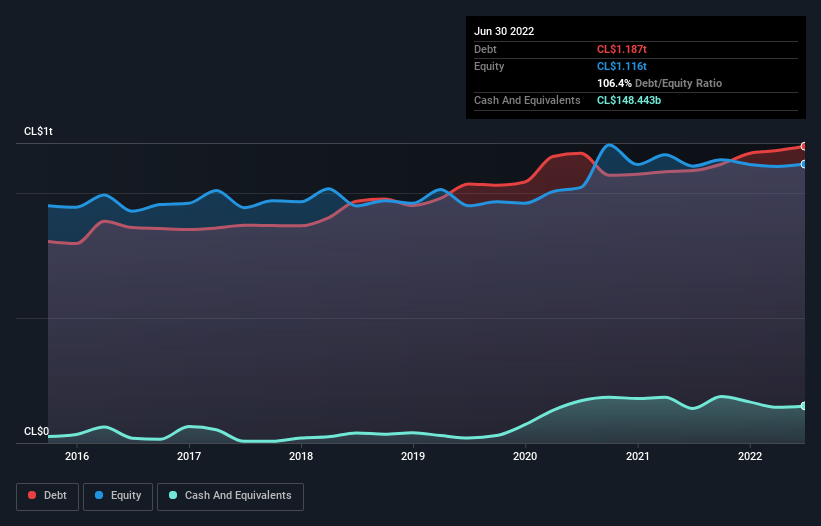Select the red Debt endpoint marker
821x526 pixels.
804,147
